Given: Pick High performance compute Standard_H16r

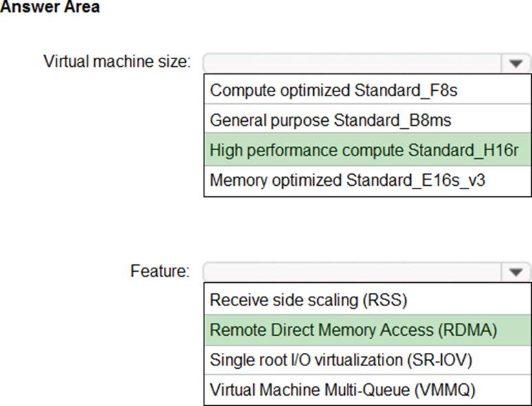Looking at the screenshot, I should [x=368, y=149].
